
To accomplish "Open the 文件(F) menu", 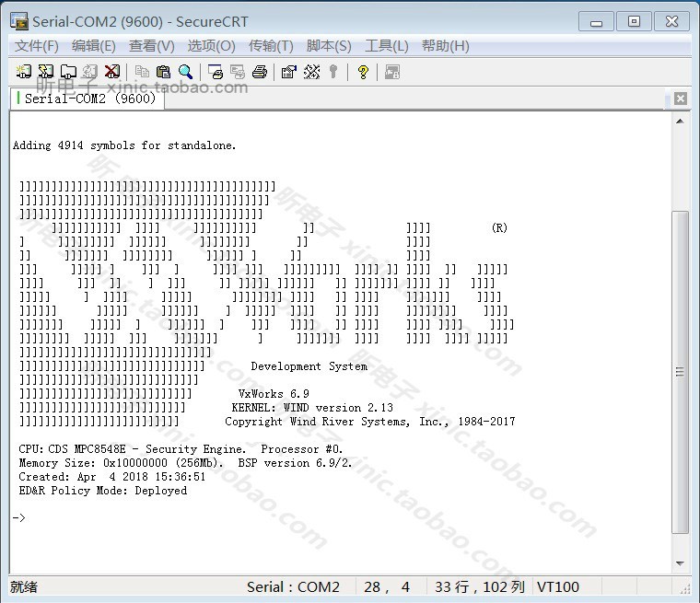I will pos(37,45).
